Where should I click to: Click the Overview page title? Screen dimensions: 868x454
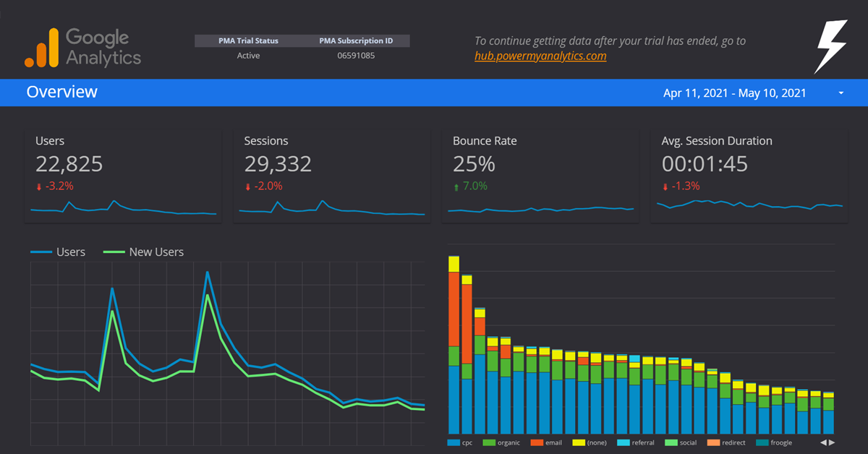pyautogui.click(x=62, y=93)
